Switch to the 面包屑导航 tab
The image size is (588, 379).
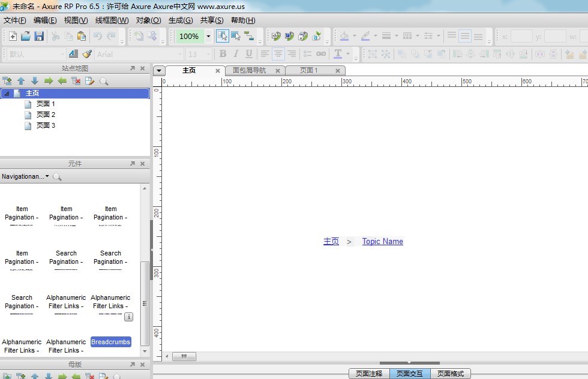click(x=249, y=70)
